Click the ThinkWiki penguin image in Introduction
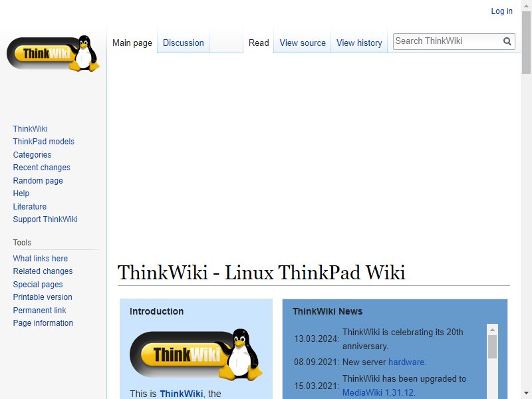Image resolution: width=532 pixels, height=399 pixels. (x=196, y=354)
